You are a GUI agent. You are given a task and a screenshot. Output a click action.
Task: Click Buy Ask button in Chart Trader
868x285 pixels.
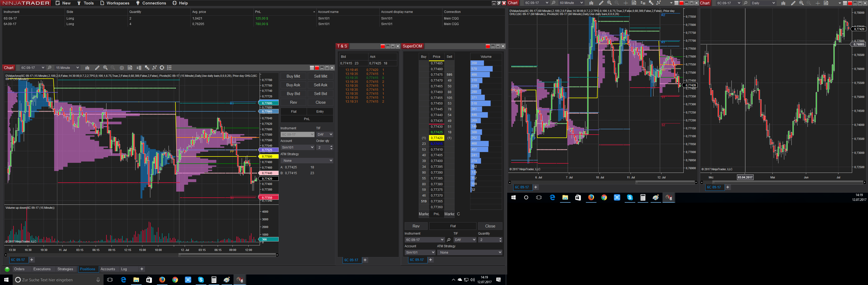point(293,85)
